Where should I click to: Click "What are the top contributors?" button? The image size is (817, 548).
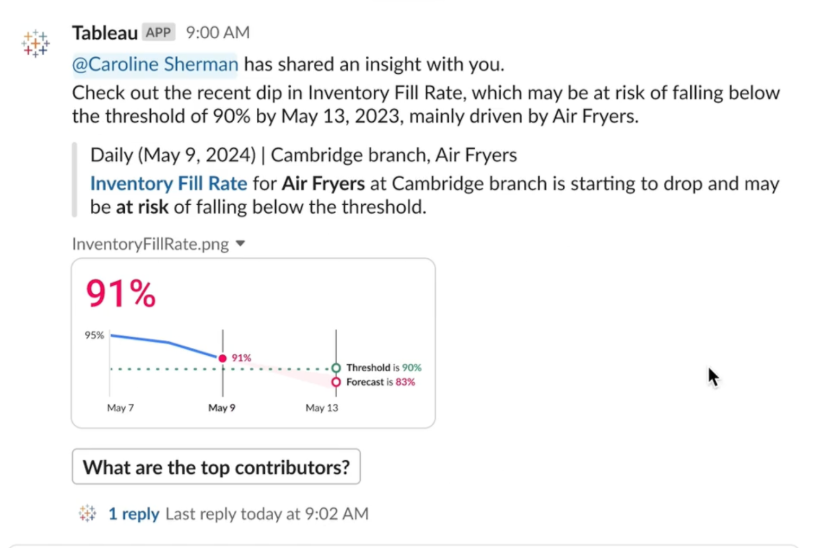click(216, 467)
